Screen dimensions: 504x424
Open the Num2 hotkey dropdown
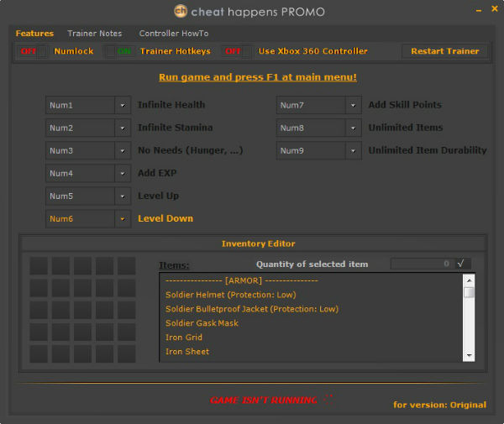123,128
